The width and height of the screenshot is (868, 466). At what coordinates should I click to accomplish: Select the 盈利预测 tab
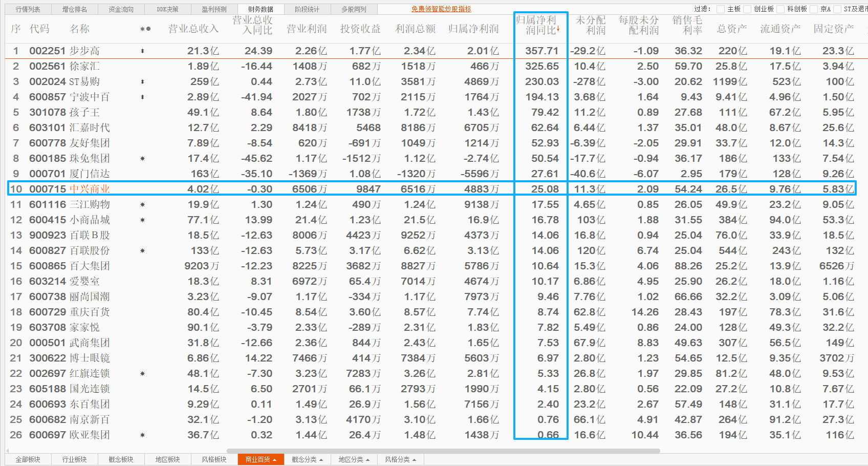pos(214,9)
